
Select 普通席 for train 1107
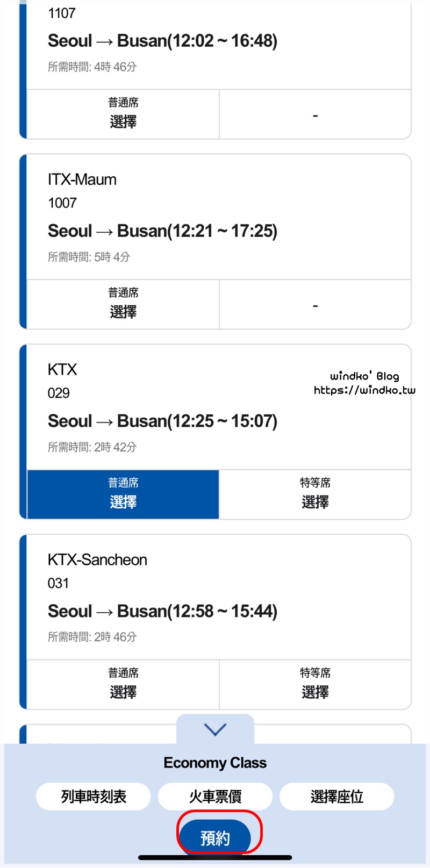(x=123, y=114)
